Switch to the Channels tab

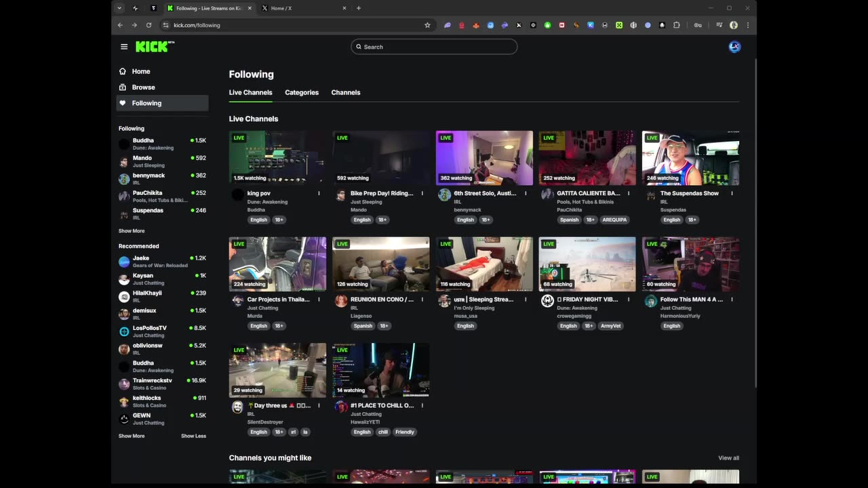pyautogui.click(x=346, y=92)
